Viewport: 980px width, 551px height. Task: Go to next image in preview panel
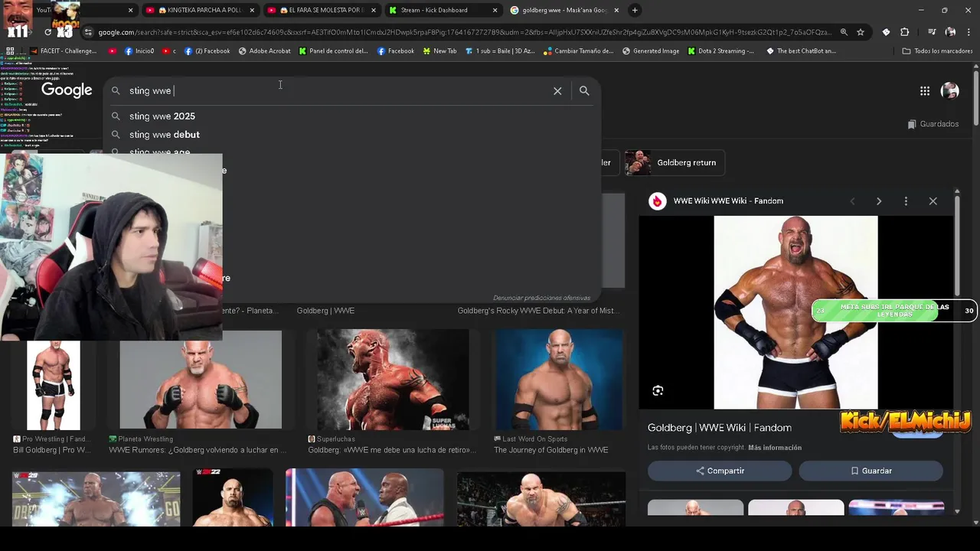coord(879,201)
